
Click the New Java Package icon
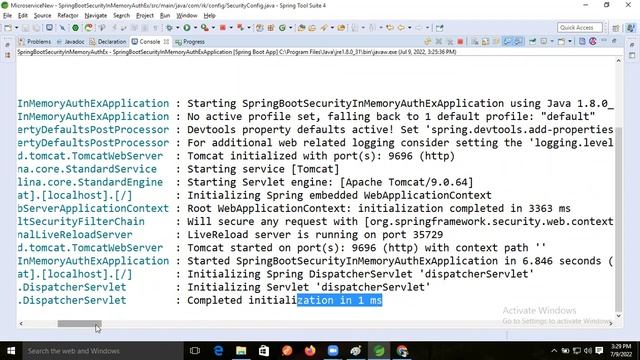(x=271, y=28)
